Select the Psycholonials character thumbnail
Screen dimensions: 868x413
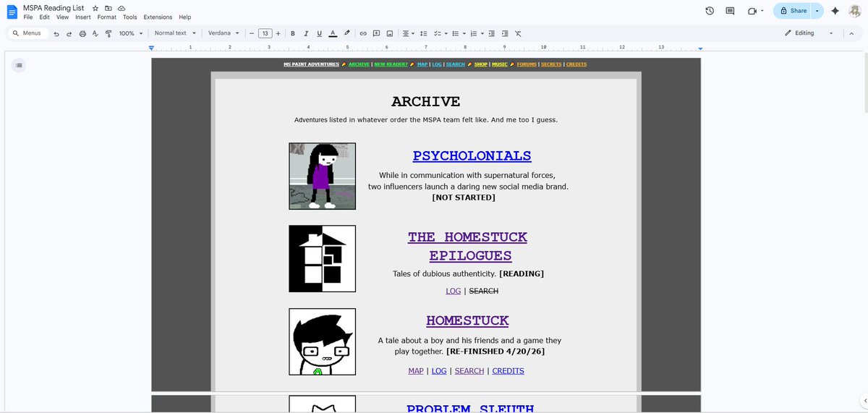pyautogui.click(x=322, y=176)
